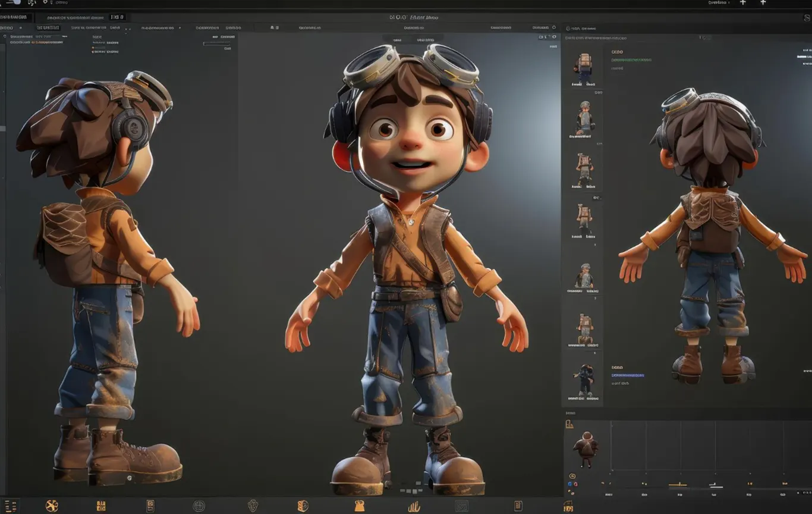The width and height of the screenshot is (812, 514).
Task: Click the first plus button in top-right corner
Action: 742,3
